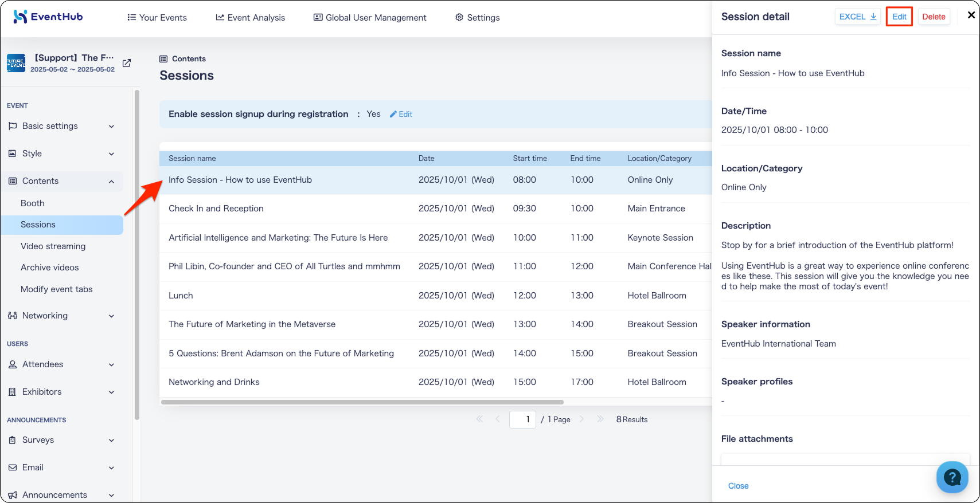
Task: Go to previous page arrow
Action: click(497, 419)
